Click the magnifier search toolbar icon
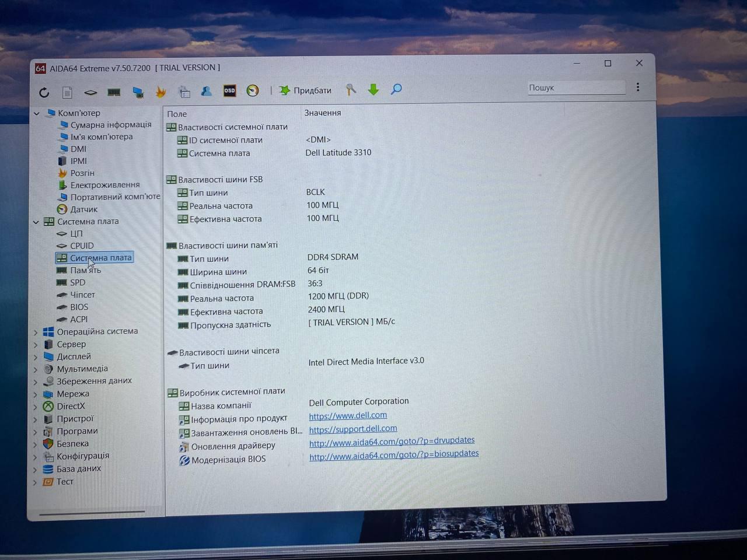Screen dimensions: 747x560 pos(396,89)
